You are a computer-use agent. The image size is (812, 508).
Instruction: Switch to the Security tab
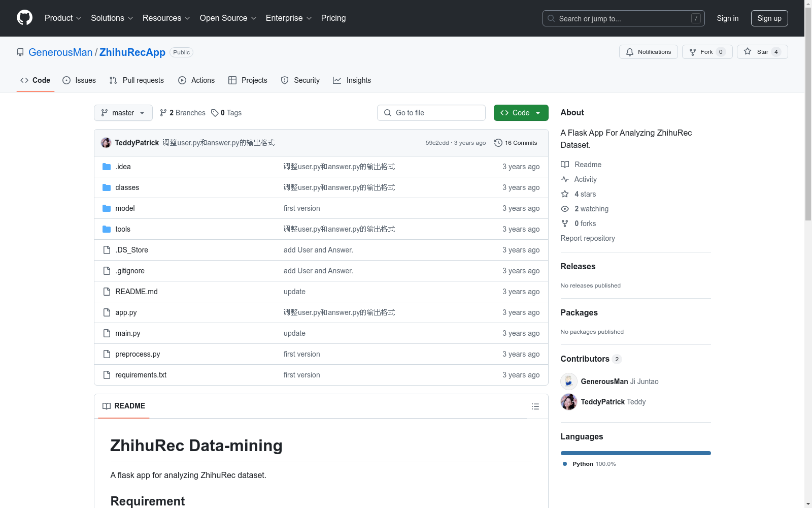(300, 80)
